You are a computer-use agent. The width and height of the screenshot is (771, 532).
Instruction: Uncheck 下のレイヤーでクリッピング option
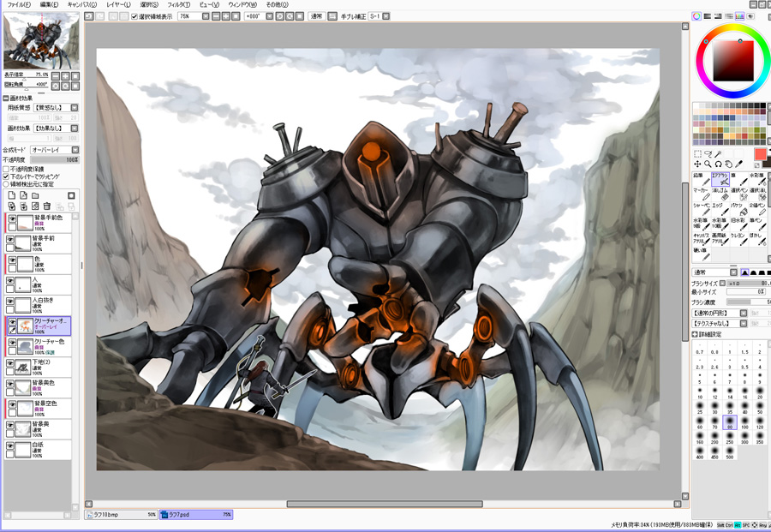pos(6,176)
